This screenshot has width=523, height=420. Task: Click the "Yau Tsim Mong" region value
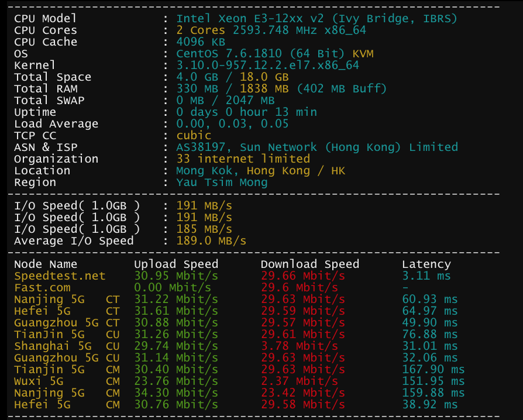pyautogui.click(x=222, y=183)
